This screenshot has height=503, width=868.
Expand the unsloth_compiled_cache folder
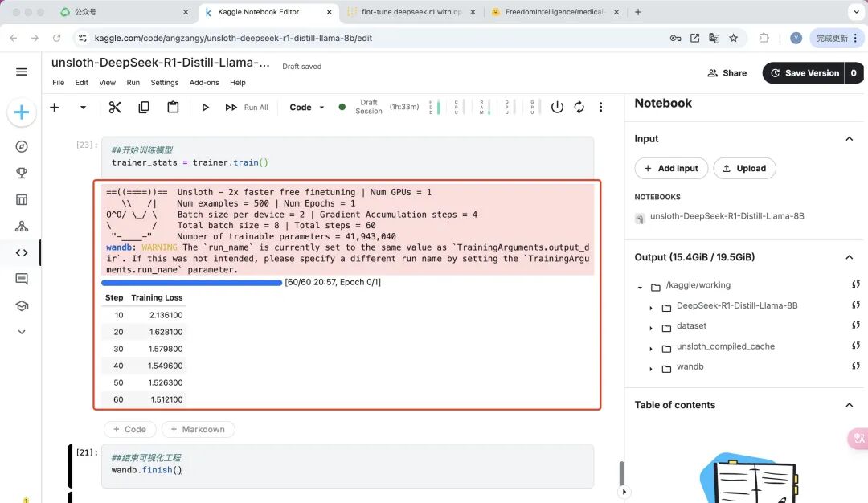(x=651, y=349)
